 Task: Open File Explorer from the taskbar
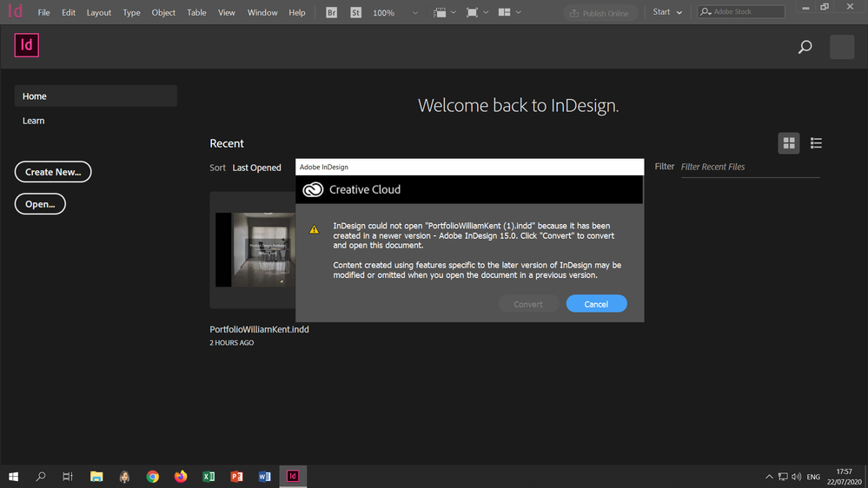click(96, 477)
